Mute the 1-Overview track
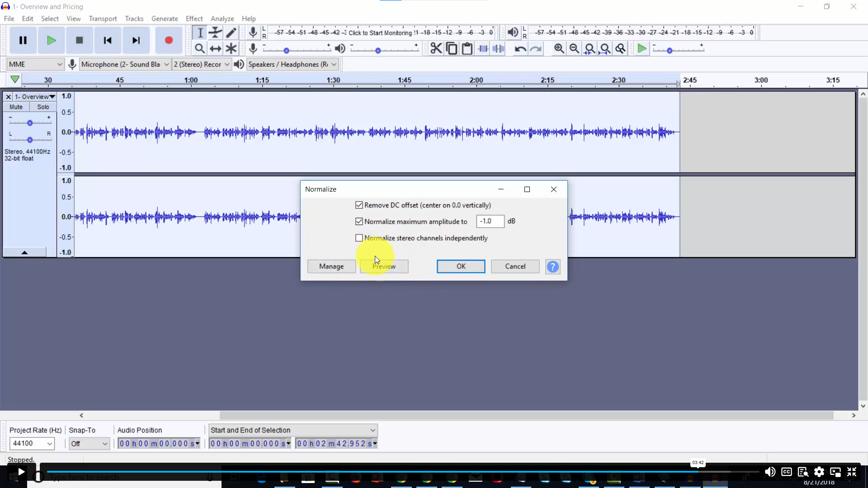This screenshot has height=488, width=868. click(x=16, y=107)
